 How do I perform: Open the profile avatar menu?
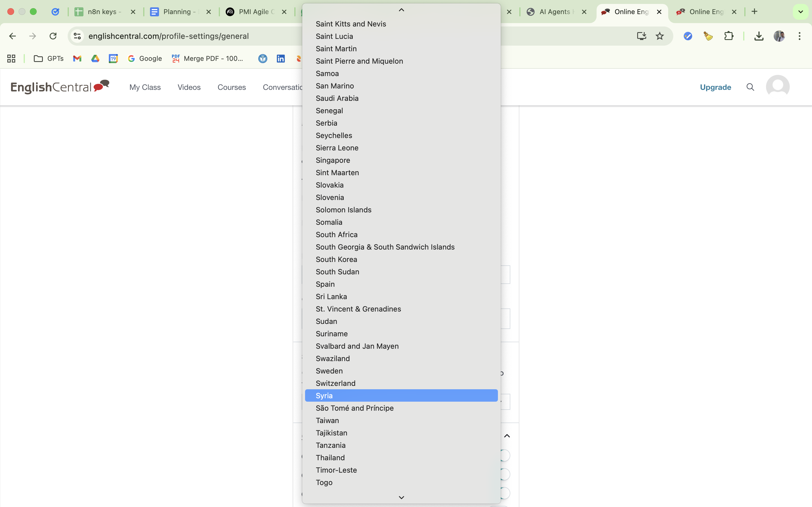click(777, 86)
